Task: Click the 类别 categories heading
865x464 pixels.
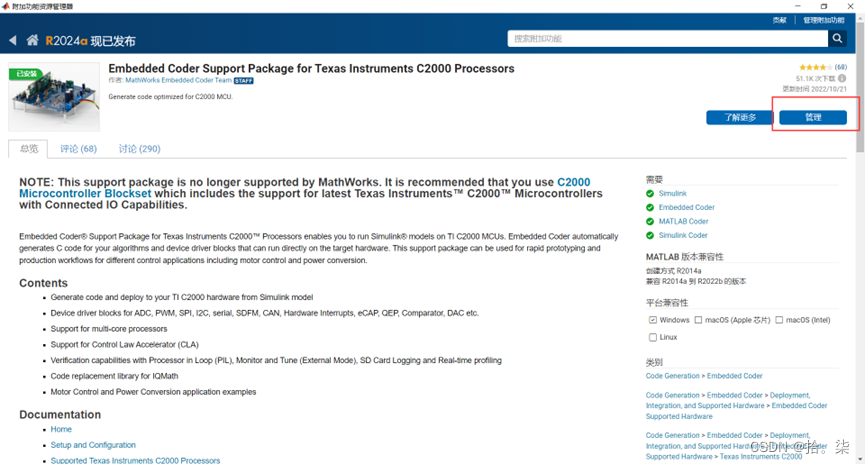Action: 654,362
